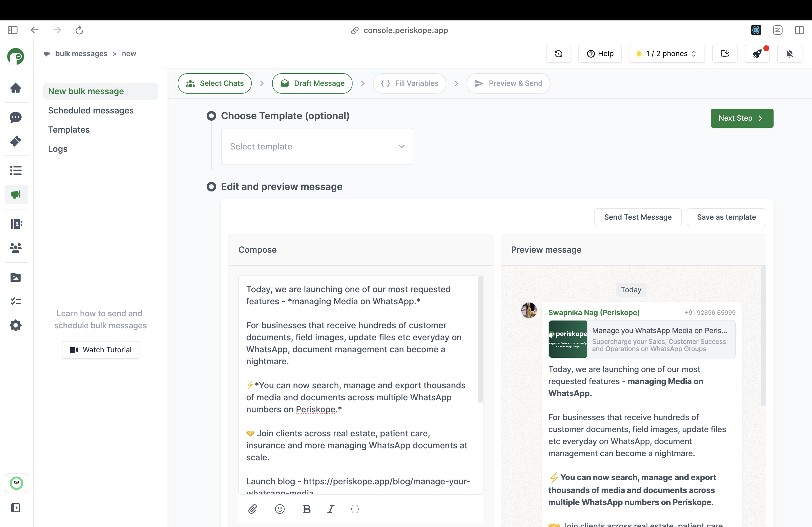Click Swapnika Nag avatar in preview
The width and height of the screenshot is (812, 527).
[529, 310]
